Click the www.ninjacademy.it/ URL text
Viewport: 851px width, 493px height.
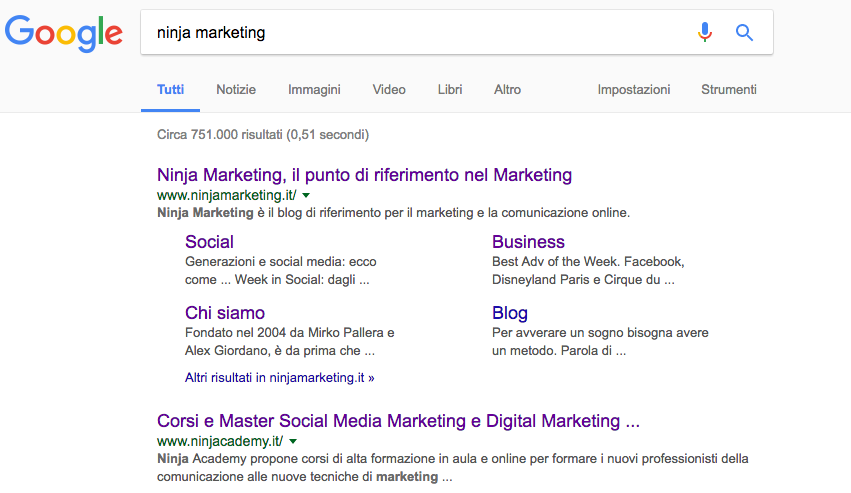(x=220, y=441)
